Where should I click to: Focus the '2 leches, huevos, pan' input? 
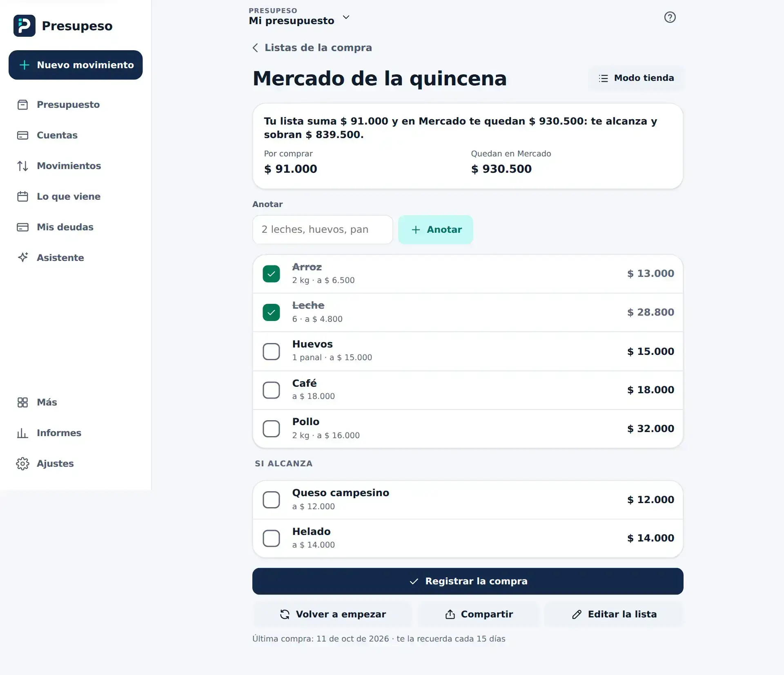(x=323, y=230)
